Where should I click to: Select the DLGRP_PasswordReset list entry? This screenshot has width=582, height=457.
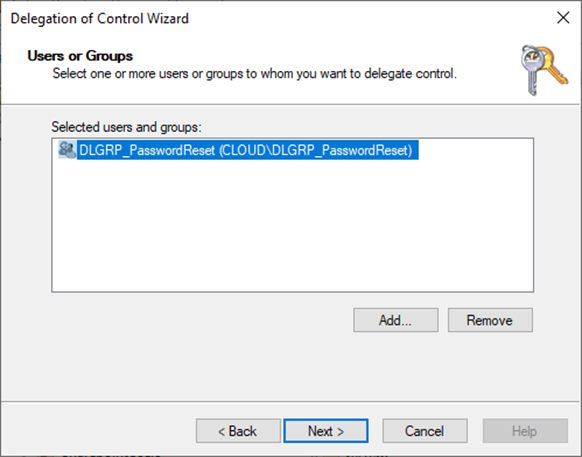point(238,150)
